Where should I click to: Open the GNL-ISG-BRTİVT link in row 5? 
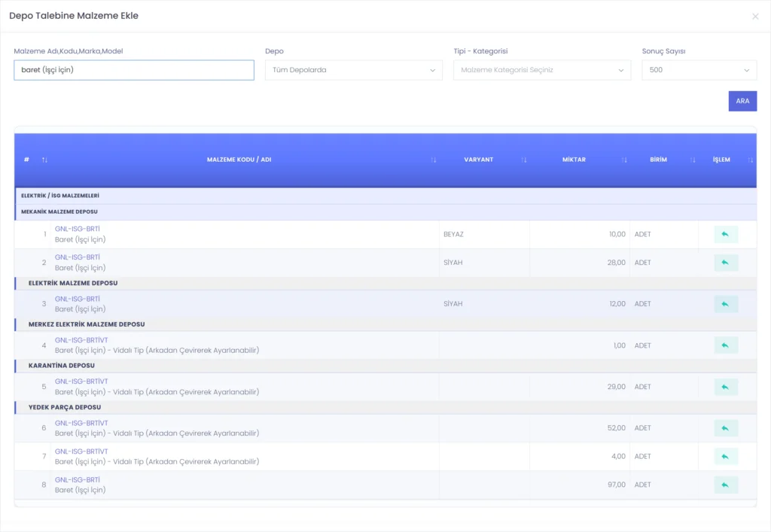tap(81, 382)
